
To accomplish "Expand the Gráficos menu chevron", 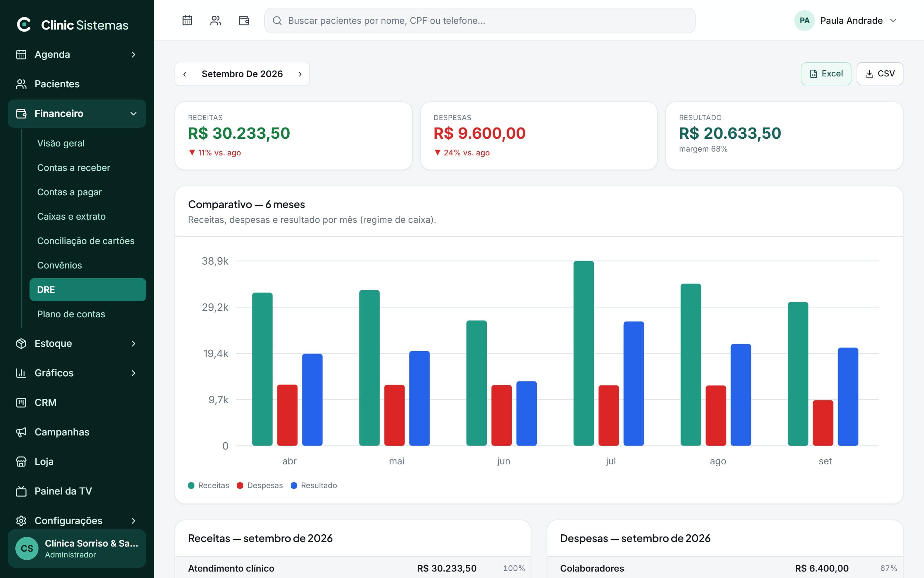I will pos(133,373).
